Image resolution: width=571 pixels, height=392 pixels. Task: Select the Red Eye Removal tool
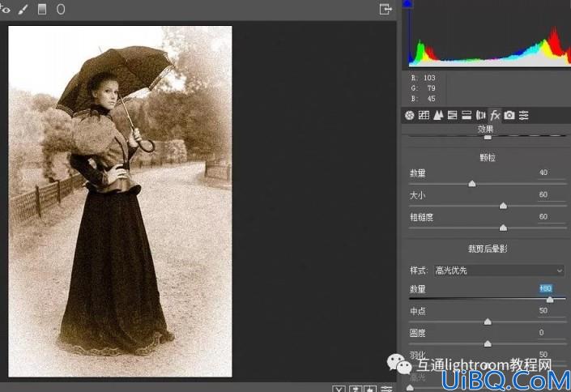(4, 9)
